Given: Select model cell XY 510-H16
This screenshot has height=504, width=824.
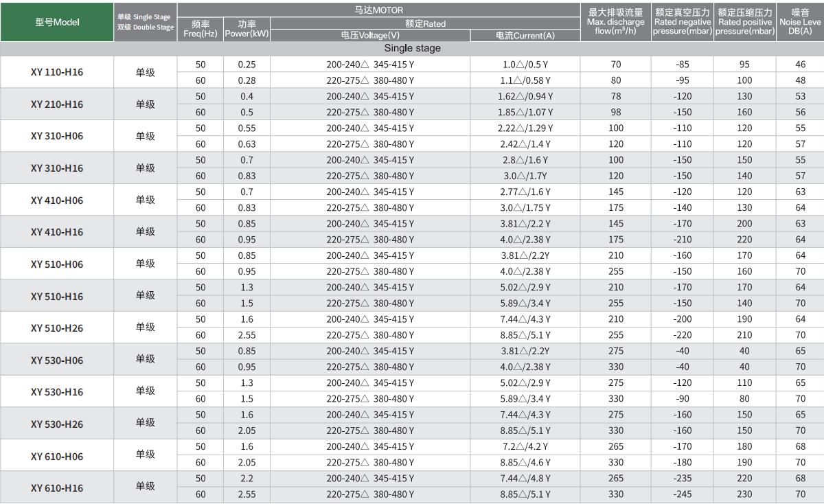Looking at the screenshot, I should point(57,296).
